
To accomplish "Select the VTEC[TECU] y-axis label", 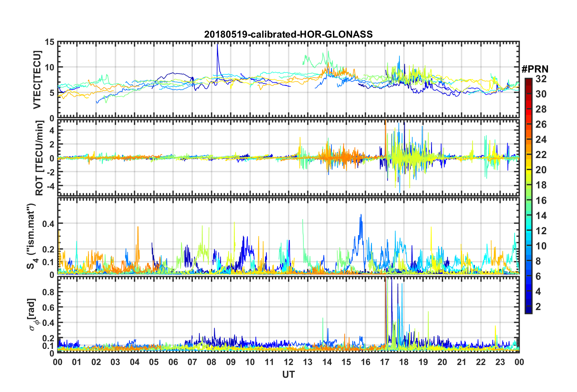I will pyautogui.click(x=37, y=80).
